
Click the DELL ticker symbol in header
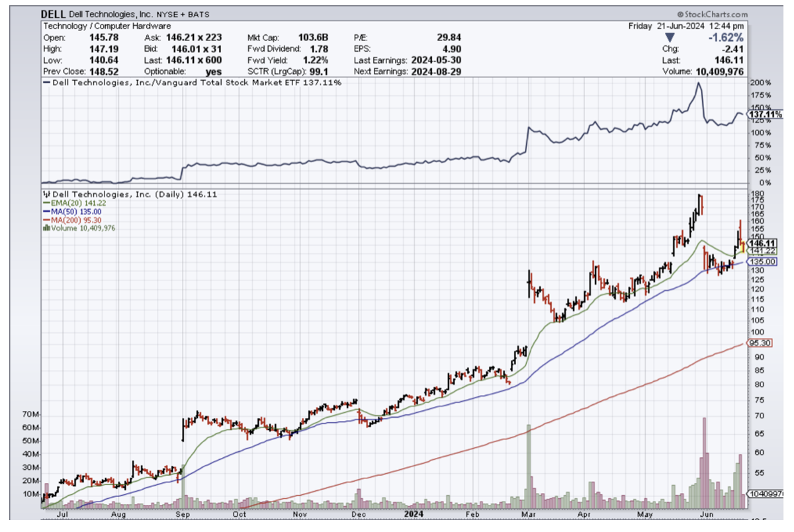pos(54,14)
